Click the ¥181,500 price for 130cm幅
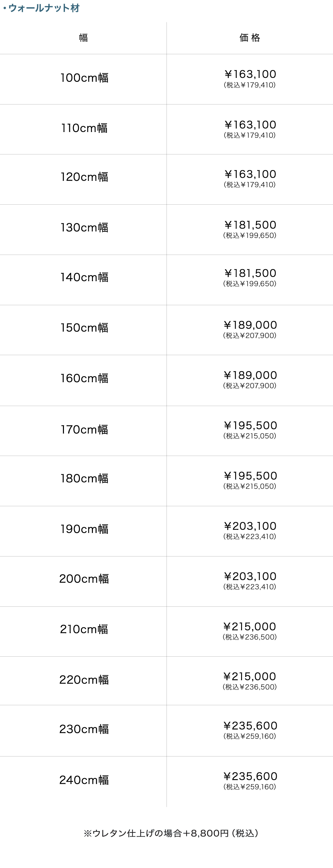Screen dimensions: 333x868 coord(250,225)
